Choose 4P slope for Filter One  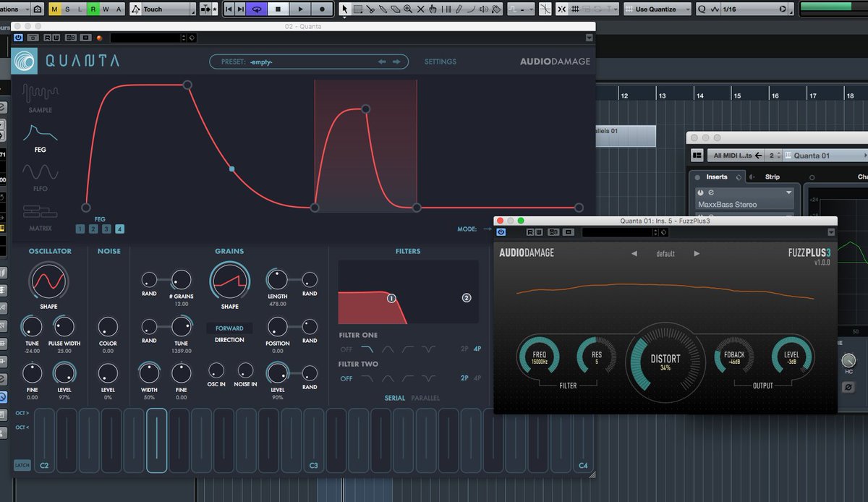(477, 349)
